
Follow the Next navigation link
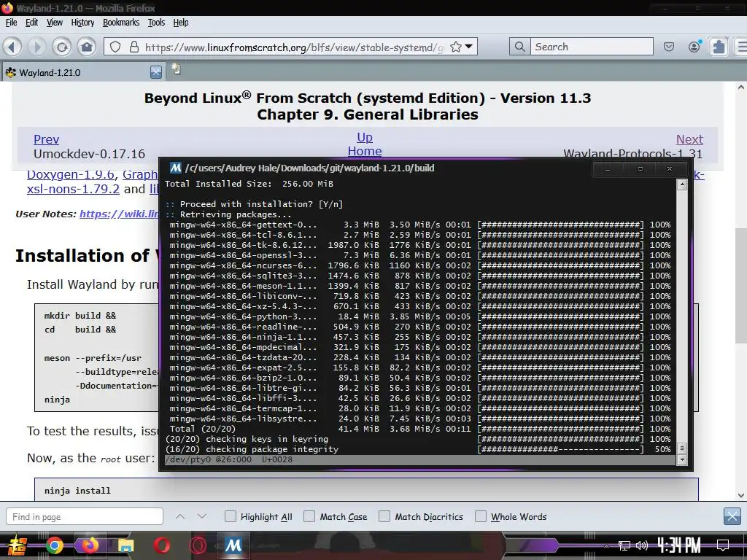click(689, 139)
